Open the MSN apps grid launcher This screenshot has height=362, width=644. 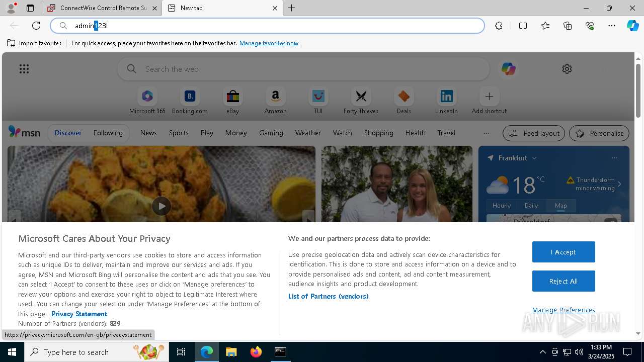coord(24,69)
